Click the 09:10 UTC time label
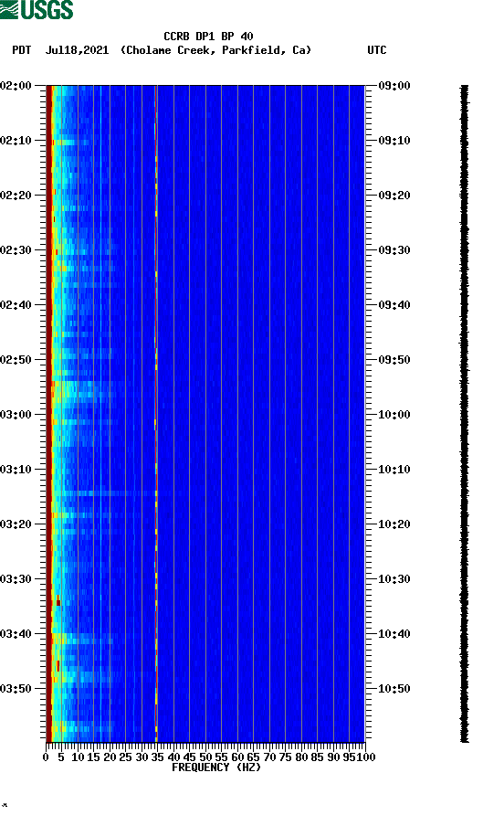The image size is (504, 815). coord(394,141)
